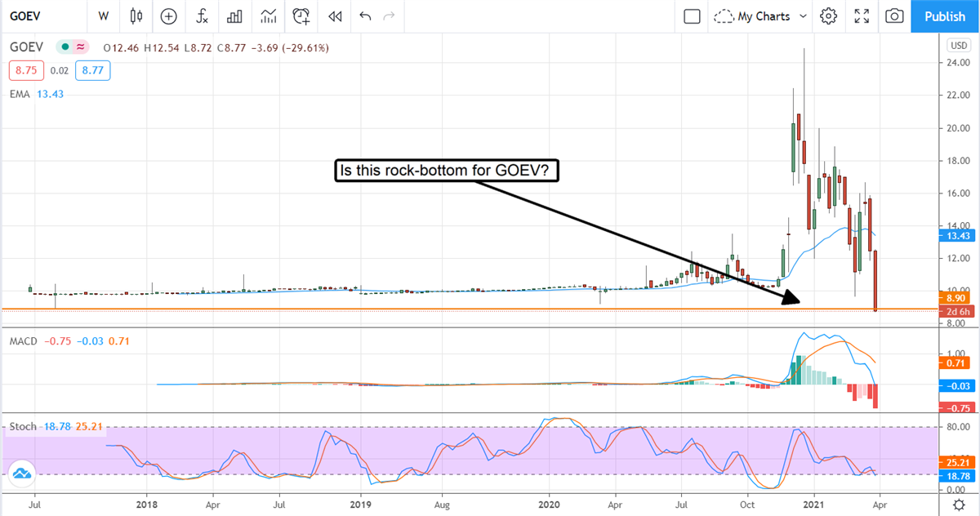This screenshot has width=980, height=516.
Task: Redo the last chart action
Action: click(389, 16)
